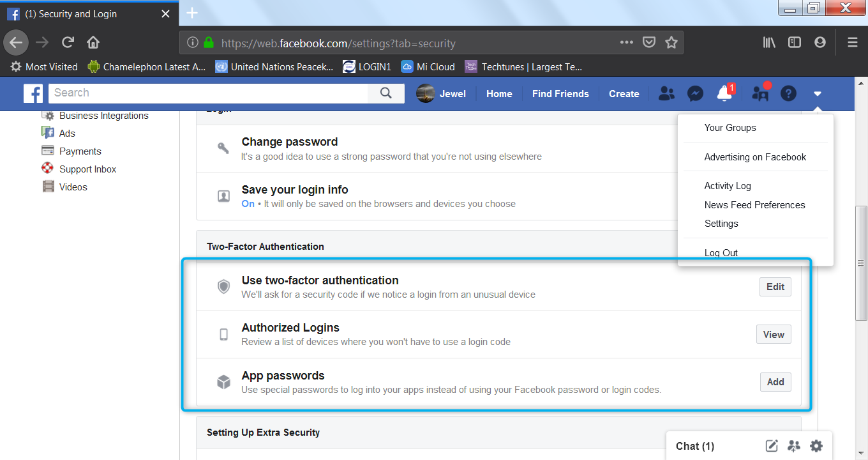The width and height of the screenshot is (868, 460).
Task: Open Support Inbox in sidebar
Action: coord(87,169)
